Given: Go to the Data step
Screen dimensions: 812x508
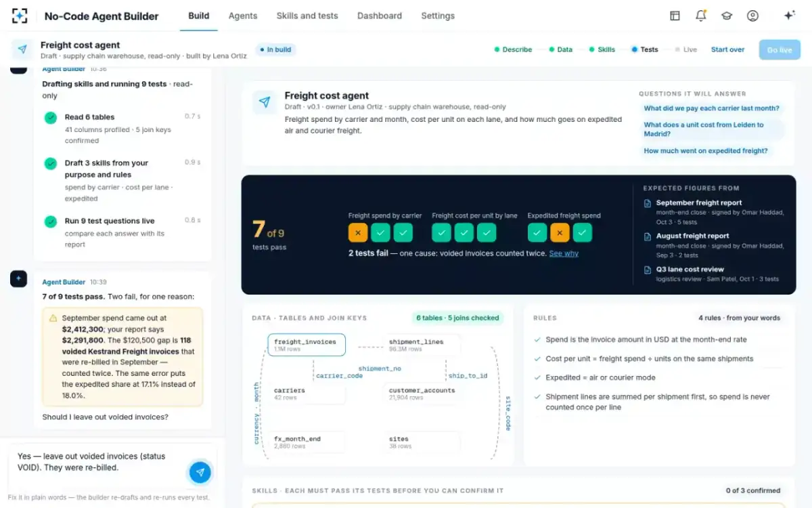Looking at the screenshot, I should point(560,49).
